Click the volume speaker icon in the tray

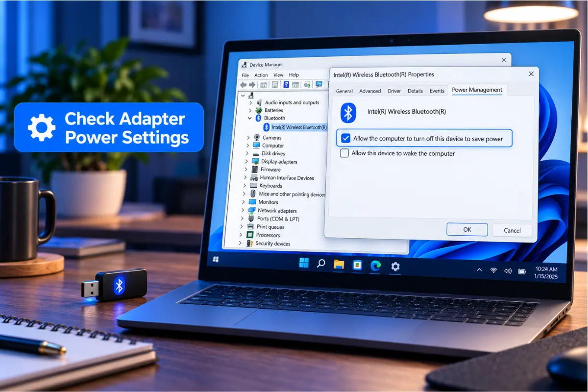point(508,271)
